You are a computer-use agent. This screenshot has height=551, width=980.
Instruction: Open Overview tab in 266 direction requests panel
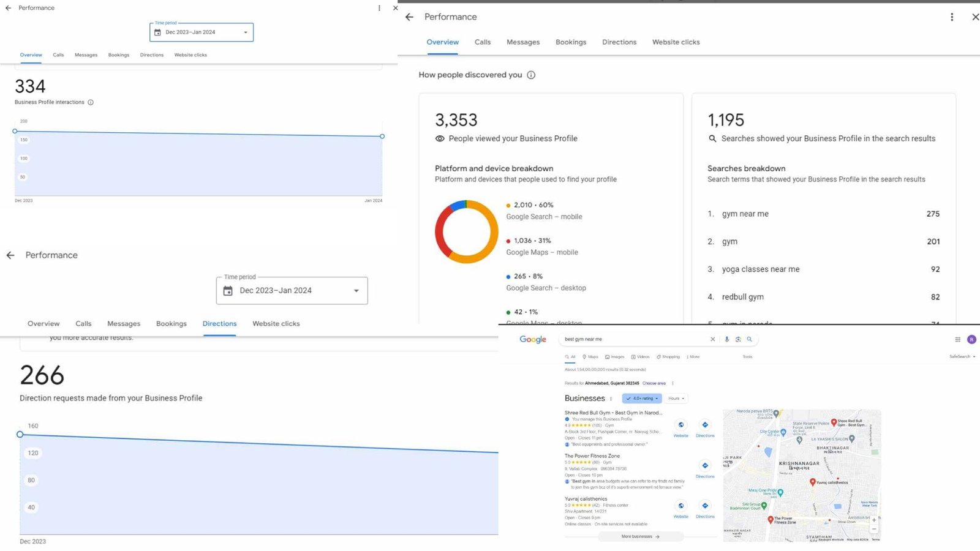(x=43, y=324)
